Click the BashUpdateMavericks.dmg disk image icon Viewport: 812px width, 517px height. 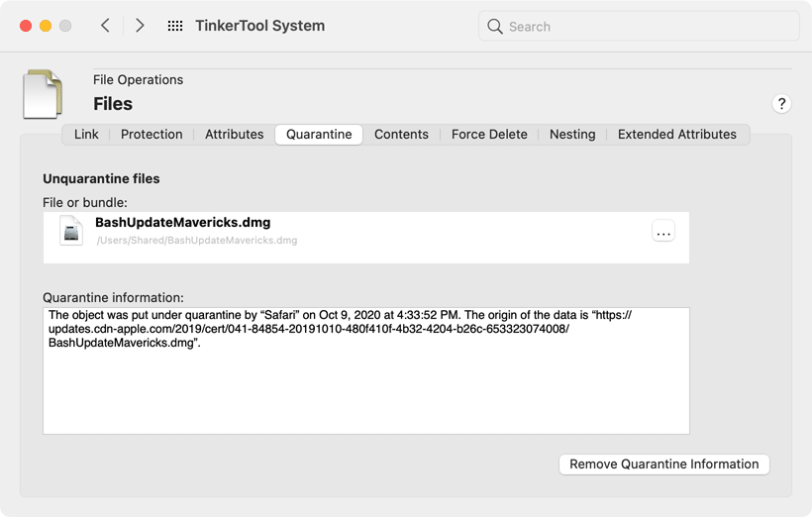coord(71,231)
